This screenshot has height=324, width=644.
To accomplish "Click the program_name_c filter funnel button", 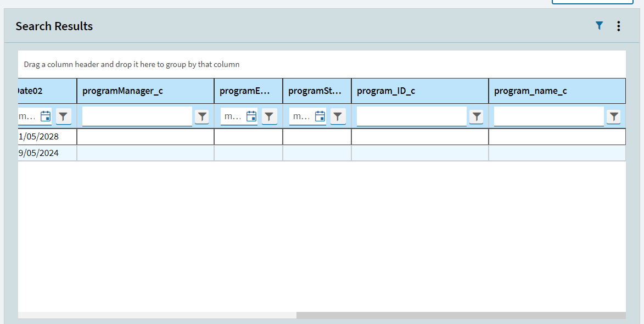I will point(614,116).
